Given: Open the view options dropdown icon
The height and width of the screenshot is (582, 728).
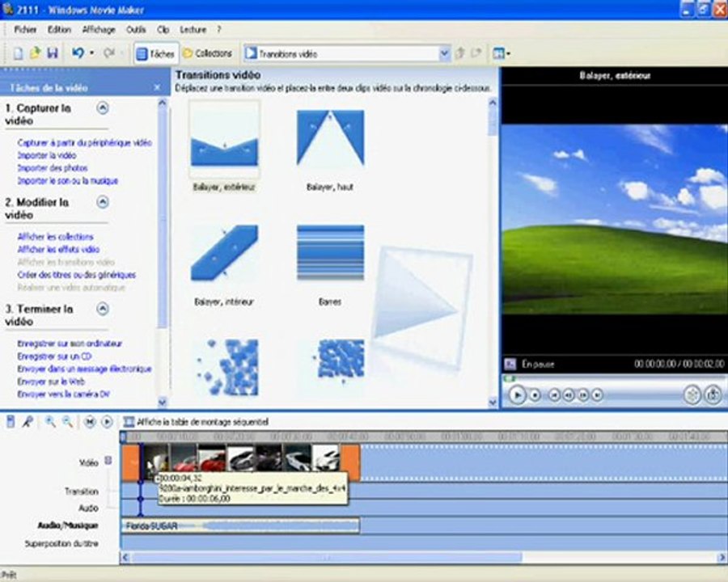Looking at the screenshot, I should click(x=502, y=53).
